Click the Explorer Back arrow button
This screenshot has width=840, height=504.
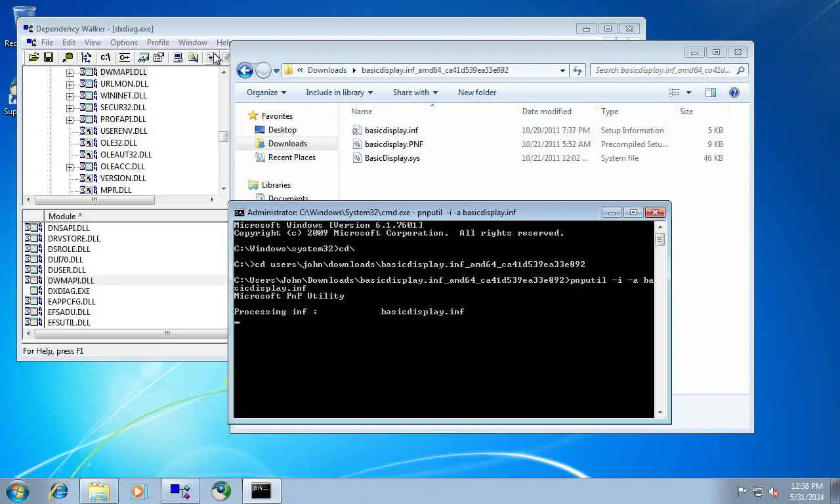tap(245, 70)
